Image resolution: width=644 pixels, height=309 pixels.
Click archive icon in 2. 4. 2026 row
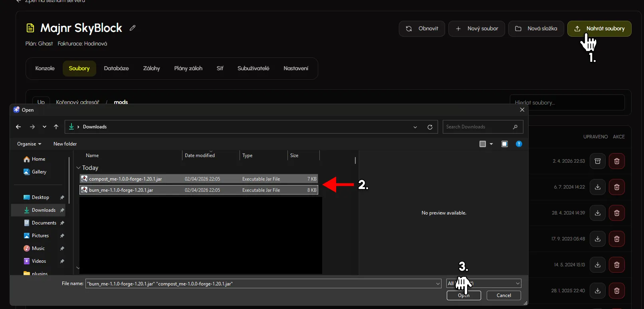pyautogui.click(x=598, y=161)
